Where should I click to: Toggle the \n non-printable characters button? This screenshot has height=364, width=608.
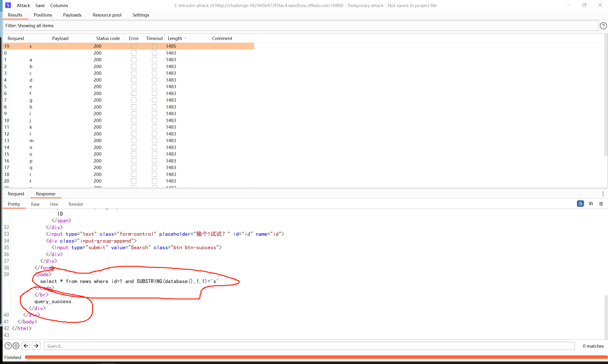point(591,204)
